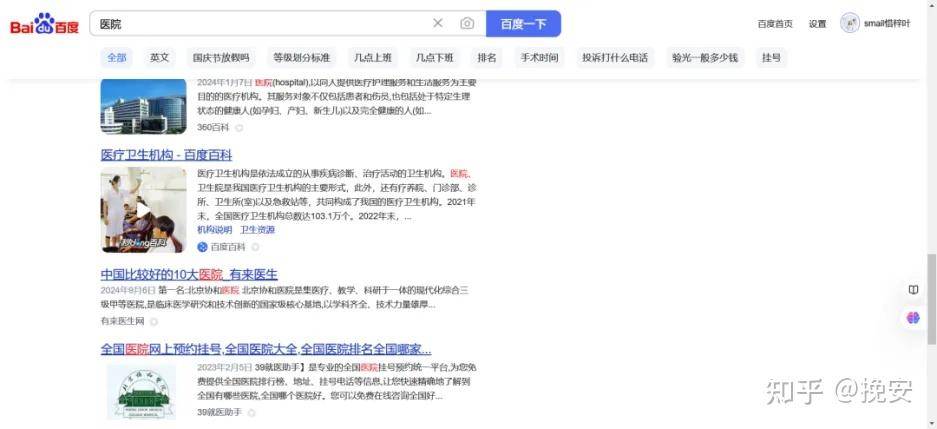Select the 全部 filter tab
Viewport: 937px width, 429px height.
(x=117, y=58)
